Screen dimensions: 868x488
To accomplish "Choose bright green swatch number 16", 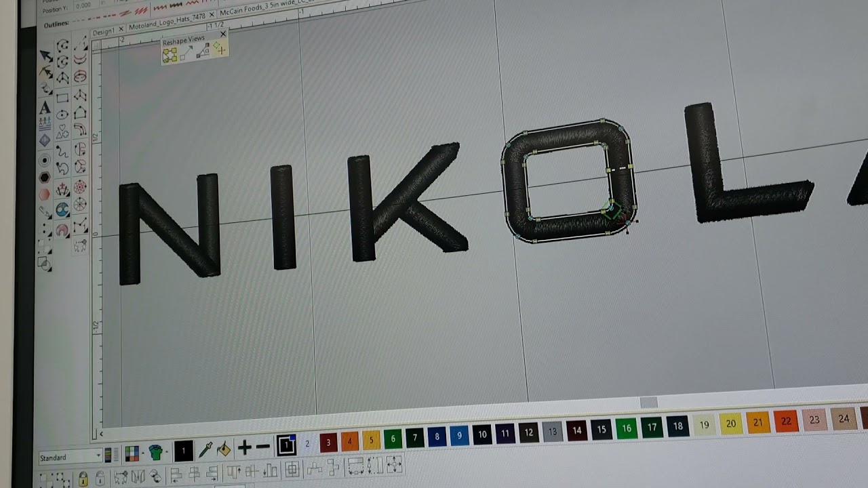I will pyautogui.click(x=627, y=428).
